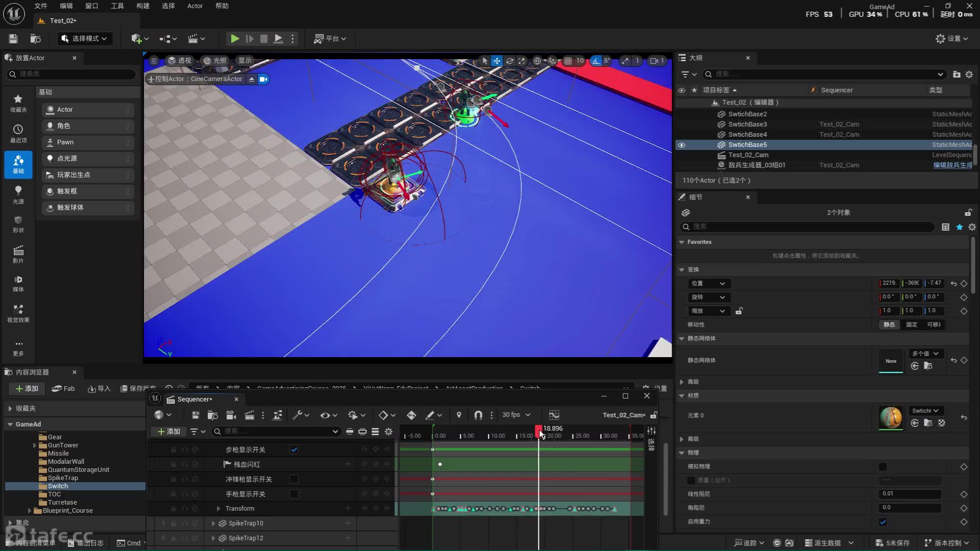Open the Lights category in Place Actors
Image resolution: width=980 pixels, height=551 pixels.
[18, 194]
